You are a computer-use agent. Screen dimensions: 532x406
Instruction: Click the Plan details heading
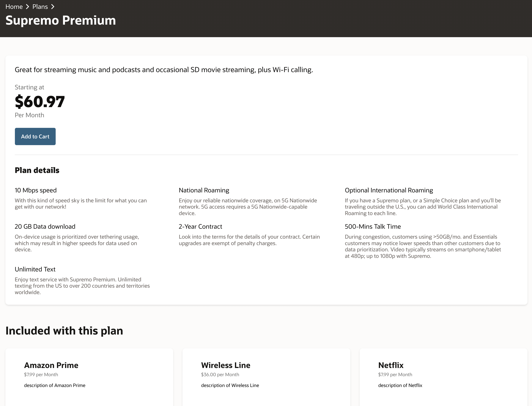coord(37,170)
